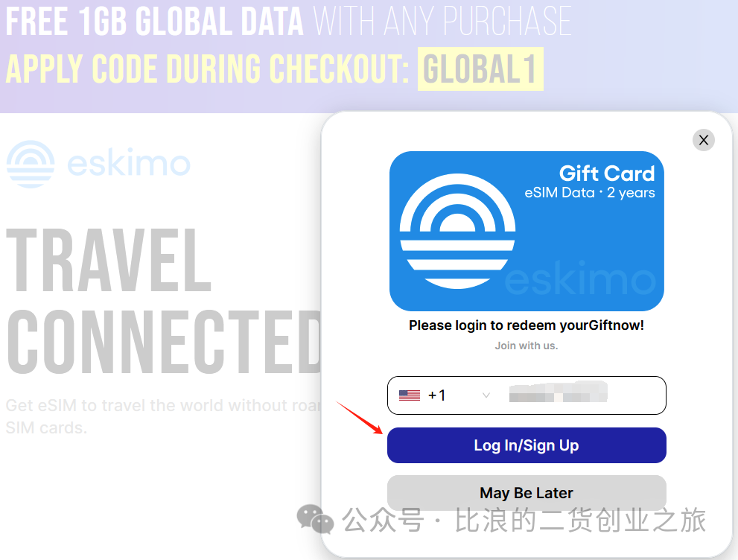
Task: Click the eskimo logo icon in the page header
Action: [x=31, y=165]
